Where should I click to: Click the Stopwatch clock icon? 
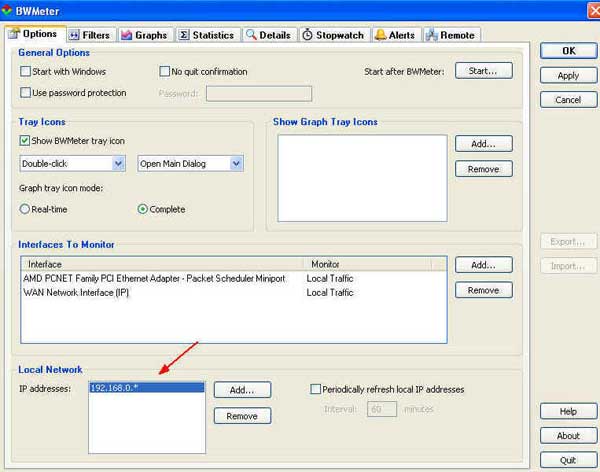coord(307,35)
